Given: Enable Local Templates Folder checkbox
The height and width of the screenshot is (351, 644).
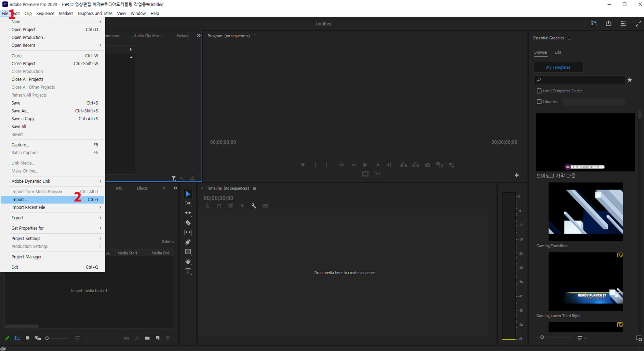Looking at the screenshot, I should (539, 91).
